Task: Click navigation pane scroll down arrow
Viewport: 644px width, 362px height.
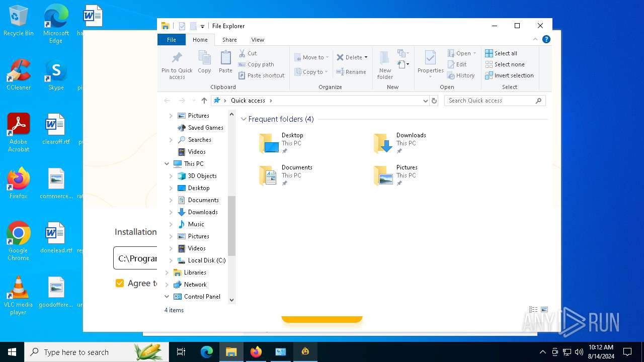Action: pos(231,300)
